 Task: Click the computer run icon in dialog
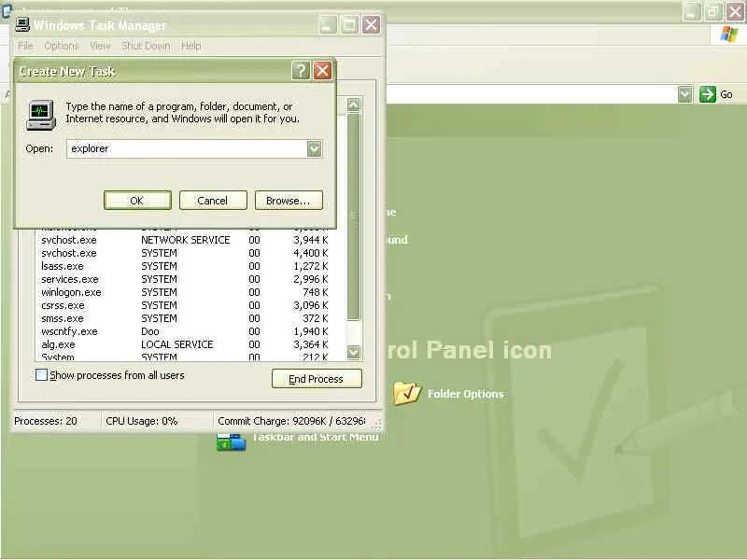(41, 115)
